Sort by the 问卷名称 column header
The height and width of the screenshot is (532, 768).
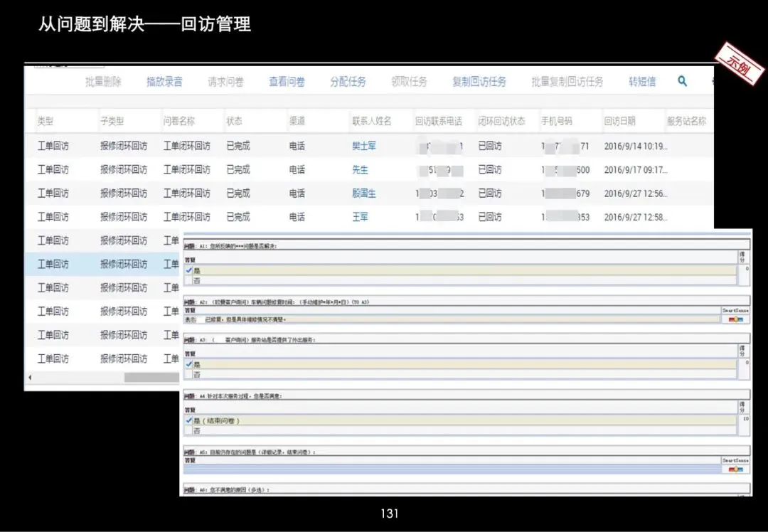178,121
